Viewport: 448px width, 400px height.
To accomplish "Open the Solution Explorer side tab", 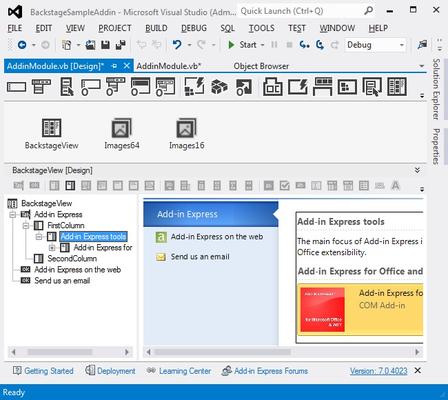I will pos(436,89).
